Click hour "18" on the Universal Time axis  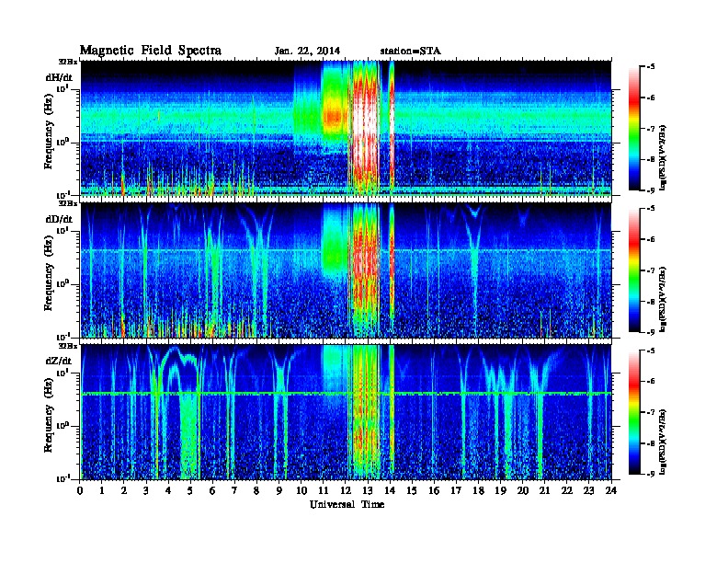pyautogui.click(x=478, y=490)
